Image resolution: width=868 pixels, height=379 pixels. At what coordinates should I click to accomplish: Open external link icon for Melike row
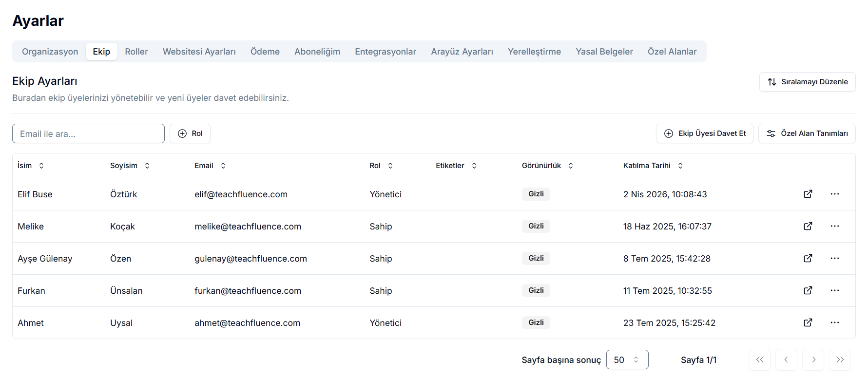coord(808,226)
